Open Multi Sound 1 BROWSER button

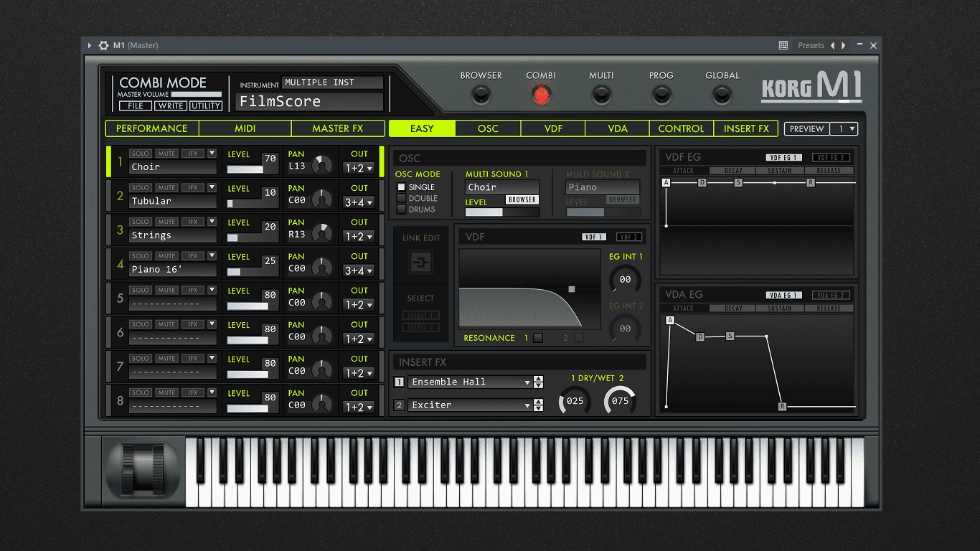pyautogui.click(x=522, y=200)
